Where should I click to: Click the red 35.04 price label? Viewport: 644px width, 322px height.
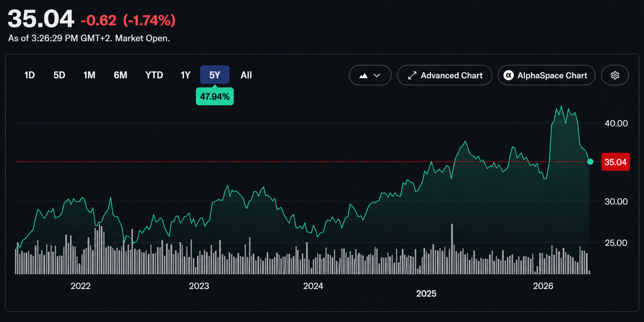tap(615, 162)
